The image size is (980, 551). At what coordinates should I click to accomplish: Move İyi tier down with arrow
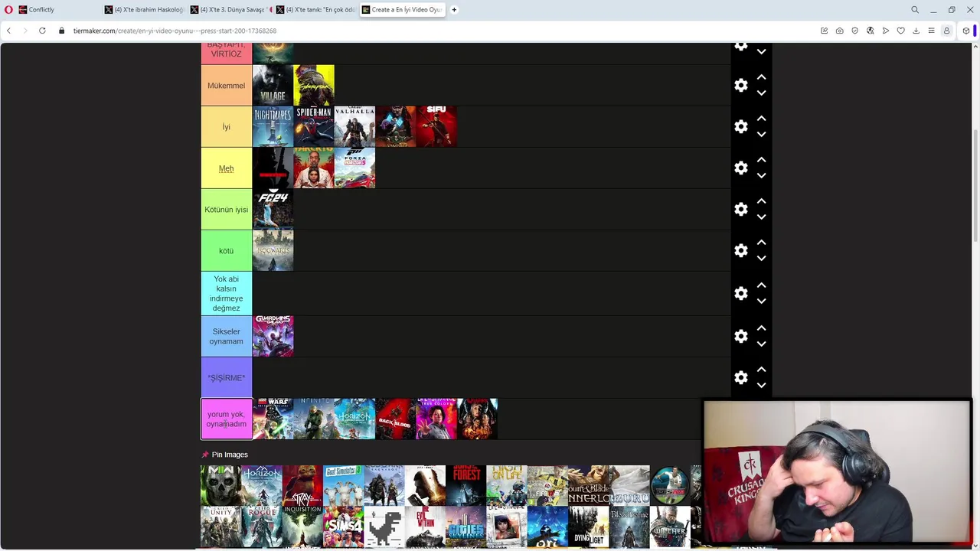761,135
